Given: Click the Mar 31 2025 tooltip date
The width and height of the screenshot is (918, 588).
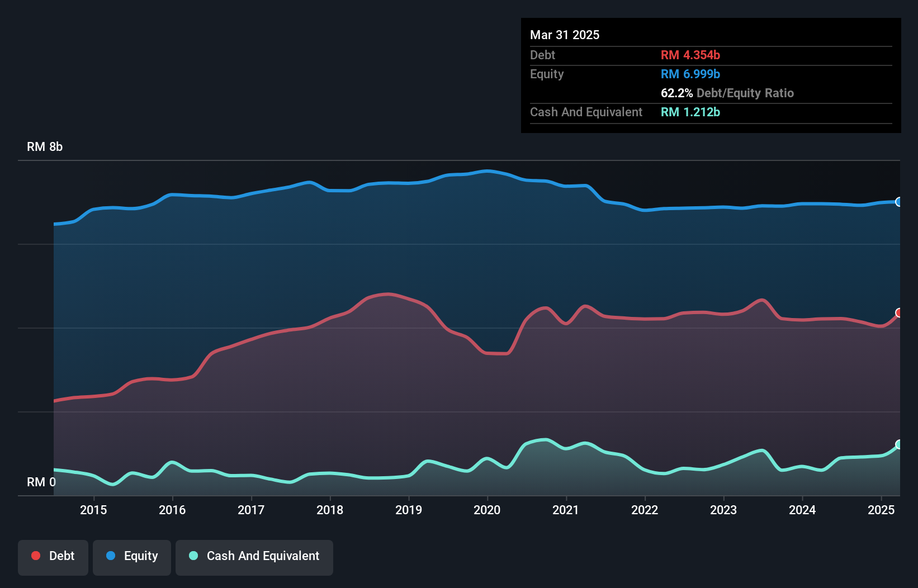Looking at the screenshot, I should click(x=565, y=35).
